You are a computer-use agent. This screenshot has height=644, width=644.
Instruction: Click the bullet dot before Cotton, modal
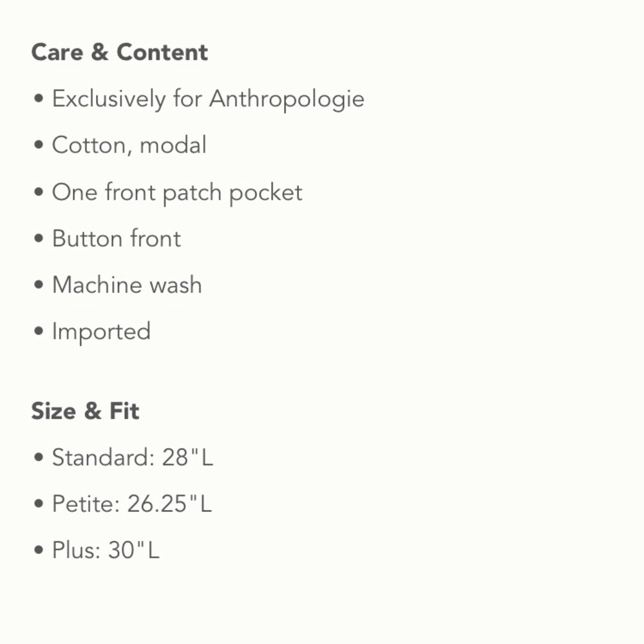pyautogui.click(x=39, y=145)
